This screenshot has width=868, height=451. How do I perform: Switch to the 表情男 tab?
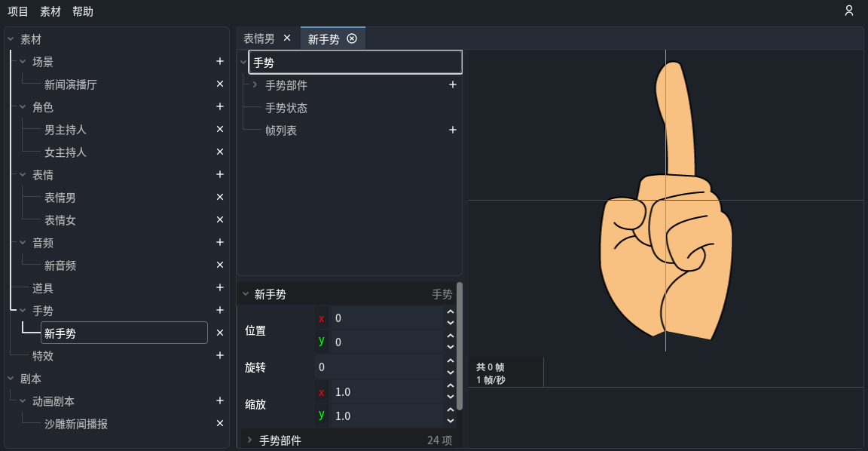258,36
